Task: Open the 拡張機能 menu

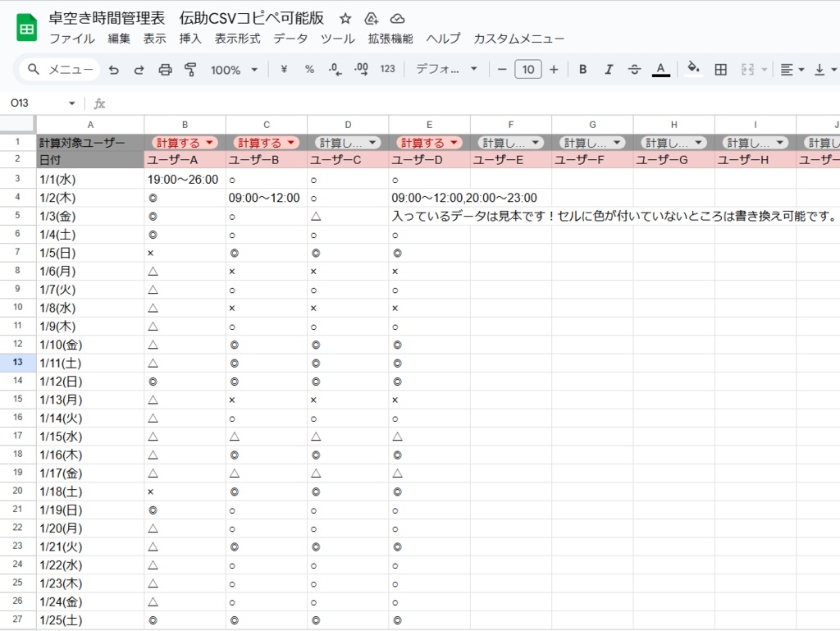Action: click(x=390, y=39)
